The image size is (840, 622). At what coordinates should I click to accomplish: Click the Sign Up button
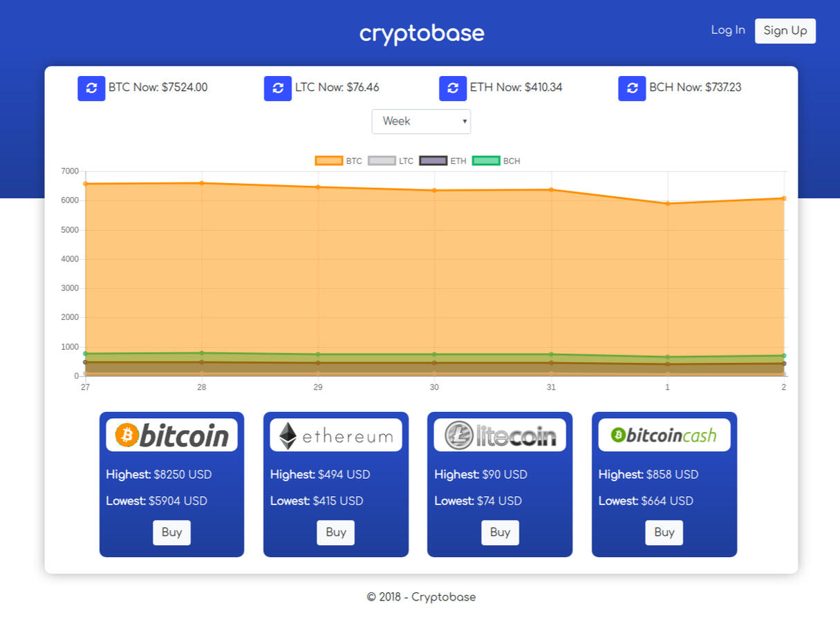tap(785, 31)
